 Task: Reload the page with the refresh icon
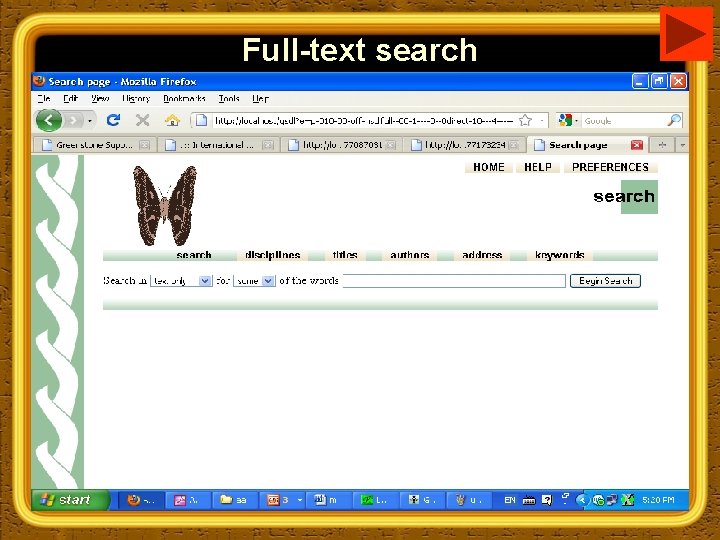pyautogui.click(x=113, y=120)
